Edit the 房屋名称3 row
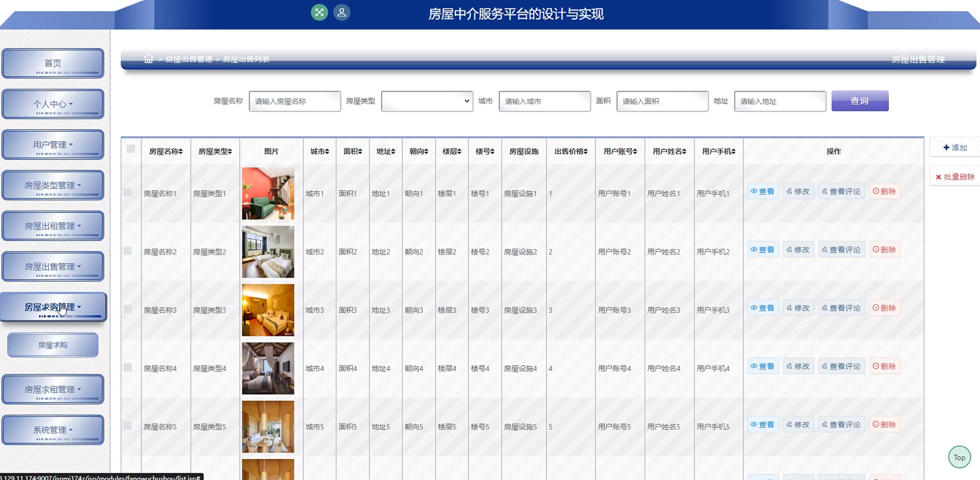The image size is (980, 480). coord(798,308)
